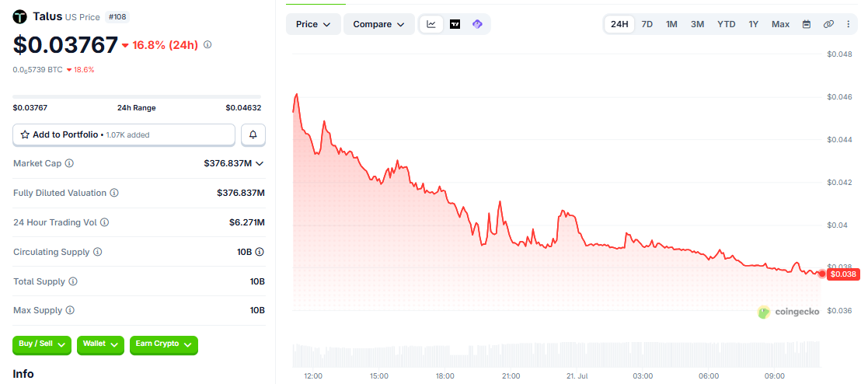Open 24 Hour Trading Vol info icon
The height and width of the screenshot is (384, 868).
coord(104,222)
